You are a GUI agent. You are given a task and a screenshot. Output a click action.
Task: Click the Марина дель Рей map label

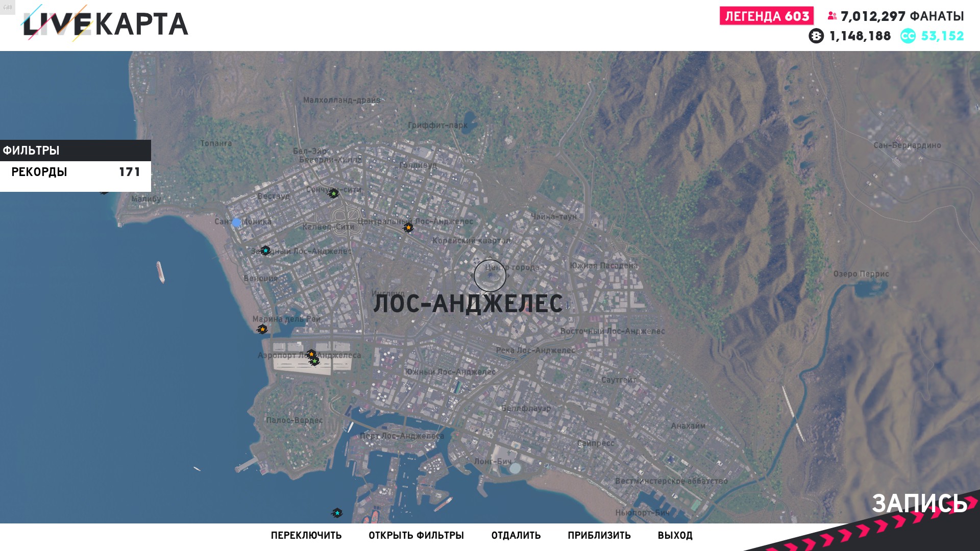[286, 319]
